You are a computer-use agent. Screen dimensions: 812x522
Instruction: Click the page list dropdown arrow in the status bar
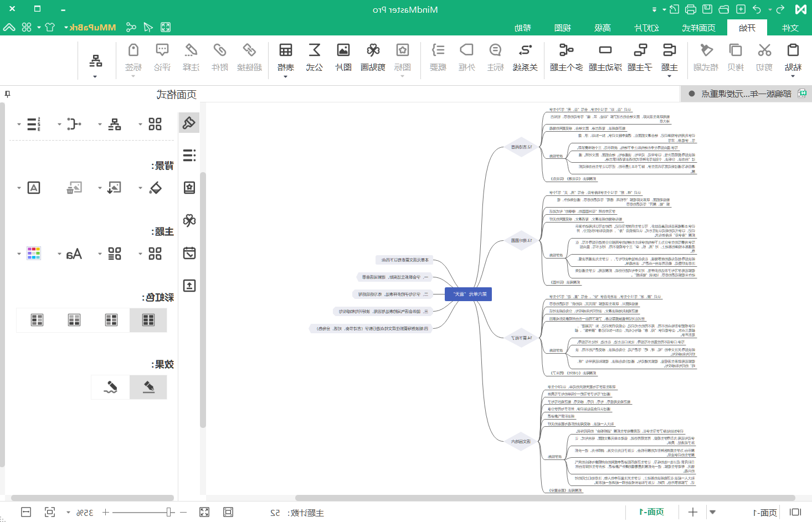(x=713, y=513)
